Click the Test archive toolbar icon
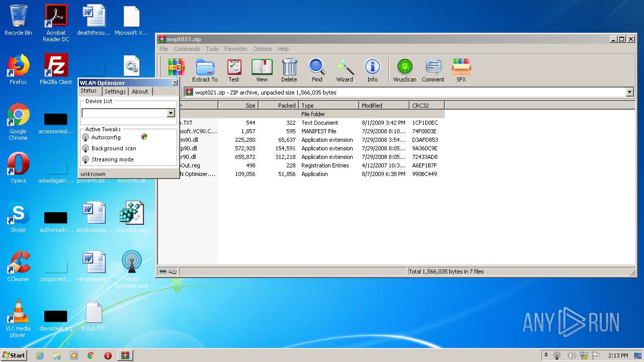Screen dimensions: 644x362 coord(234,70)
